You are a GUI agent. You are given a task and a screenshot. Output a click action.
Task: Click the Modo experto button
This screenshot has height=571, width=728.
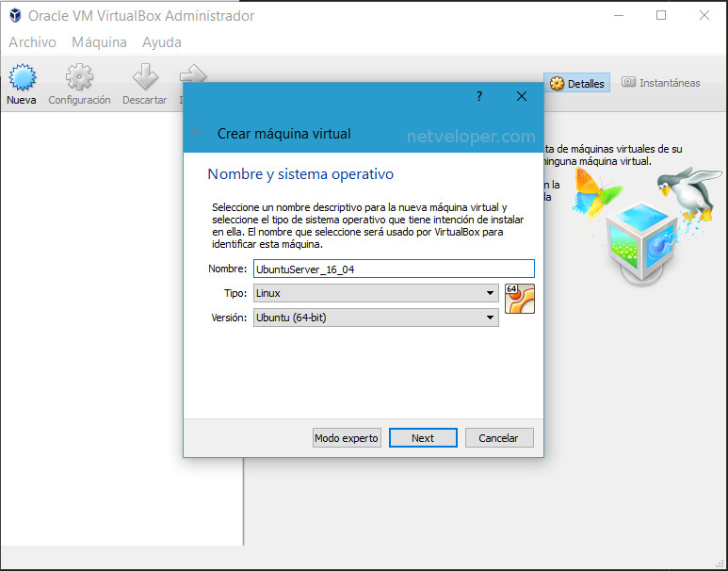tap(347, 438)
